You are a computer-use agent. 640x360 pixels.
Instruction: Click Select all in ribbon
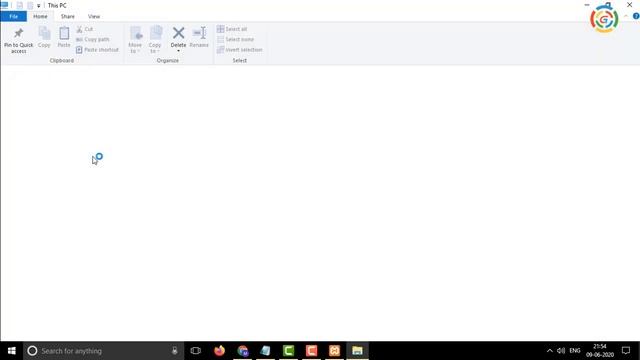coord(232,29)
